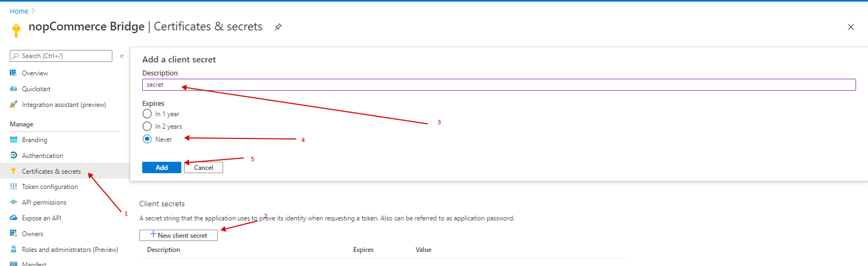Pin the Certificates & secrets page
This screenshot has width=868, height=266.
tap(278, 27)
